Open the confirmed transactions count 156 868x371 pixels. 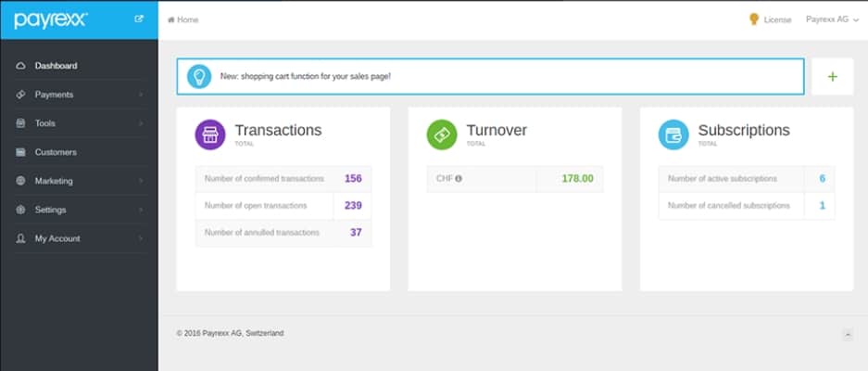(x=353, y=178)
